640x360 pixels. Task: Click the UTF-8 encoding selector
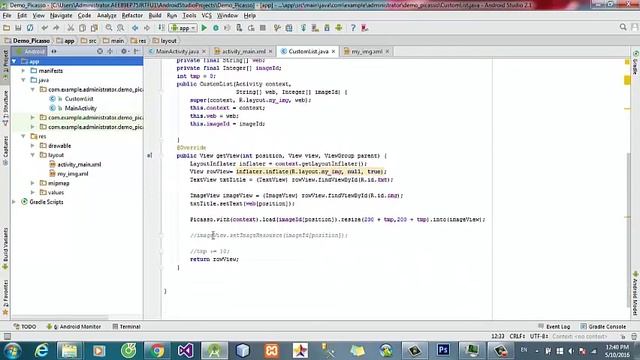[539, 336]
